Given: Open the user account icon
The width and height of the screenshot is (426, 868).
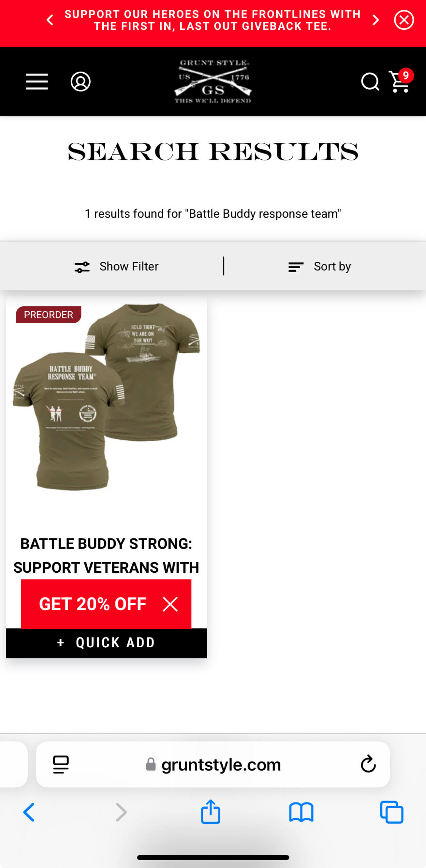Looking at the screenshot, I should click(80, 81).
